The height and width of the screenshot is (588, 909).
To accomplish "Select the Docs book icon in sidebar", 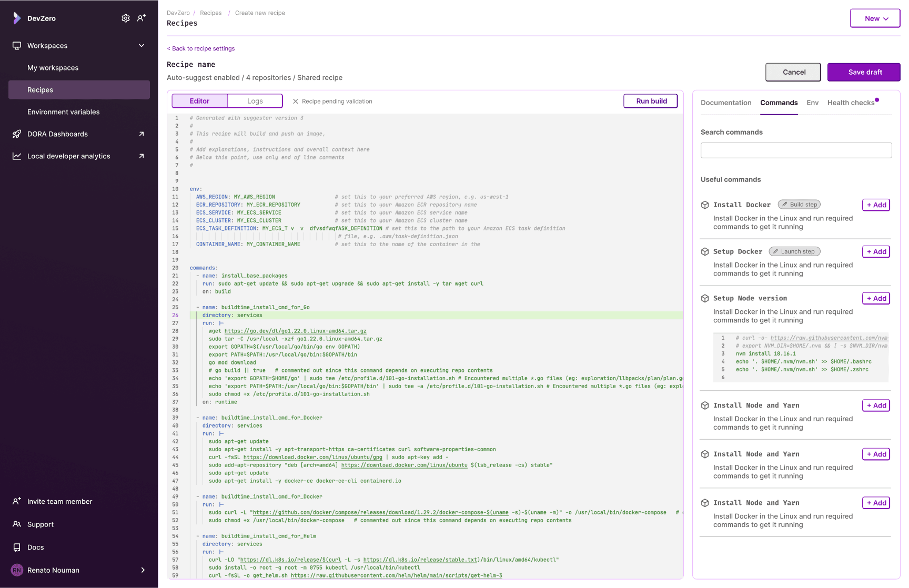I will click(16, 547).
